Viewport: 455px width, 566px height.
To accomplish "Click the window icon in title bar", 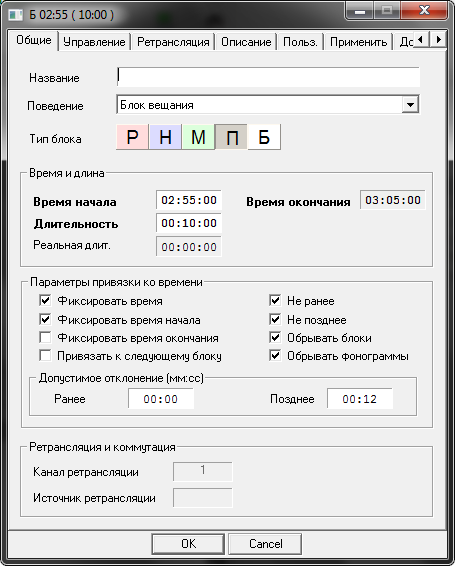I will (x=16, y=15).
